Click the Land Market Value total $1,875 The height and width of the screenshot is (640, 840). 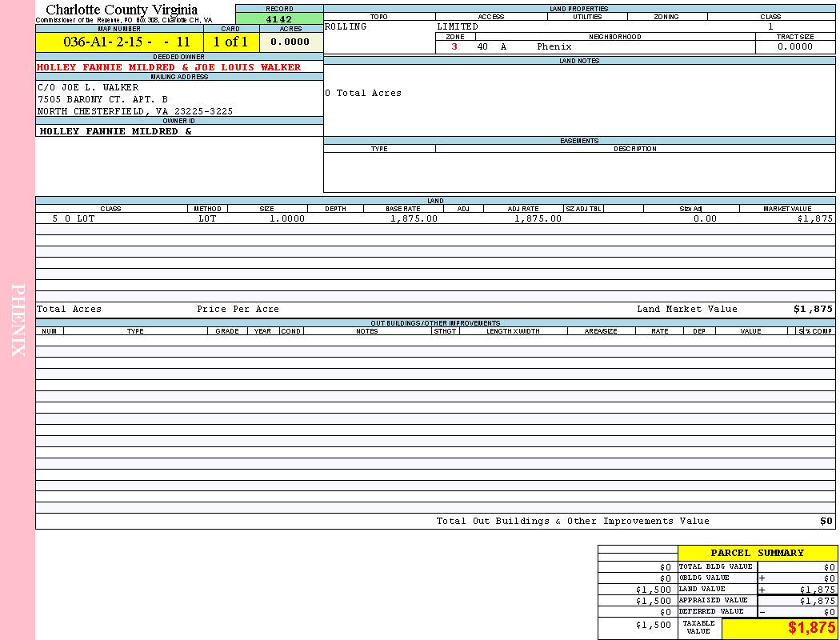(813, 309)
